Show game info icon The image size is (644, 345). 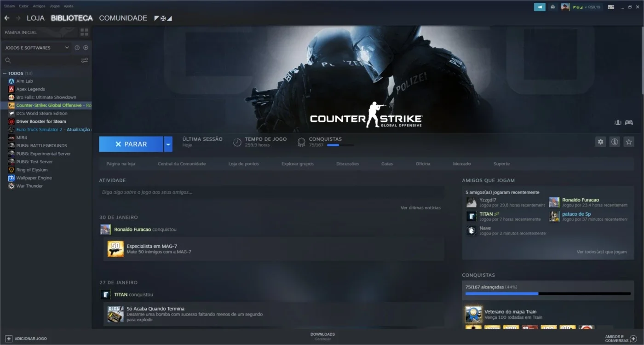tap(615, 142)
